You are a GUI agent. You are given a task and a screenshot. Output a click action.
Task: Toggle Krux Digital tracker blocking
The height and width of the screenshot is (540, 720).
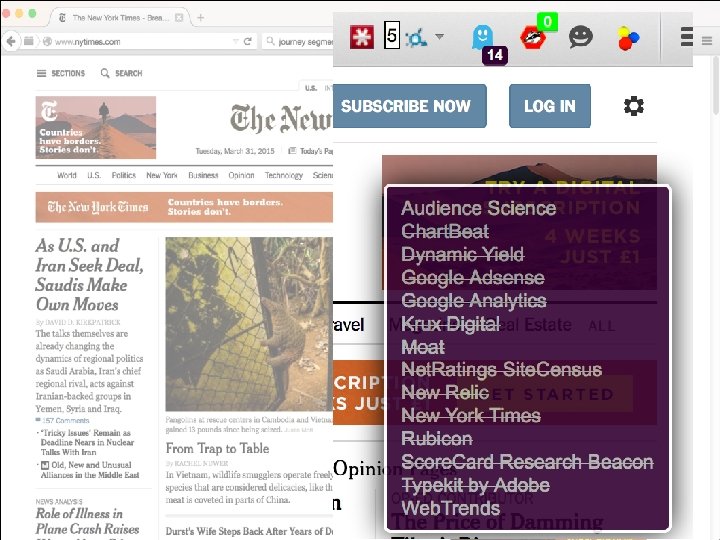coord(450,324)
